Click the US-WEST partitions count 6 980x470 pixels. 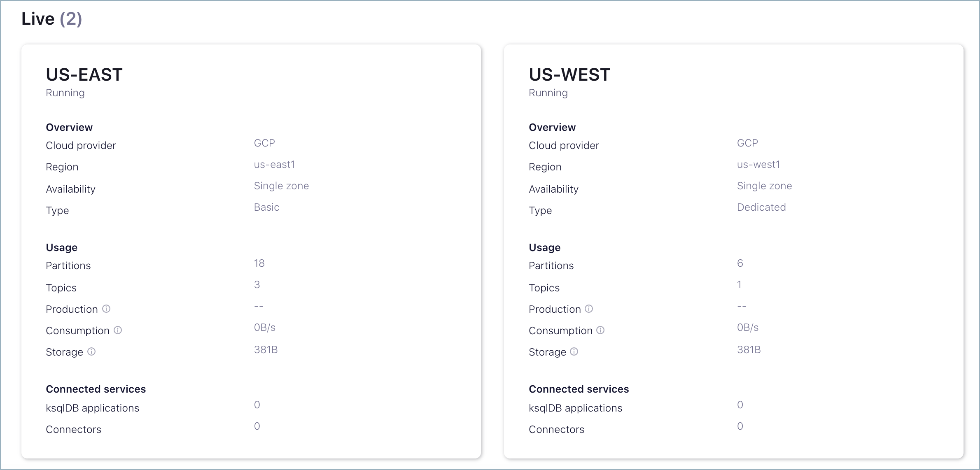click(x=740, y=263)
